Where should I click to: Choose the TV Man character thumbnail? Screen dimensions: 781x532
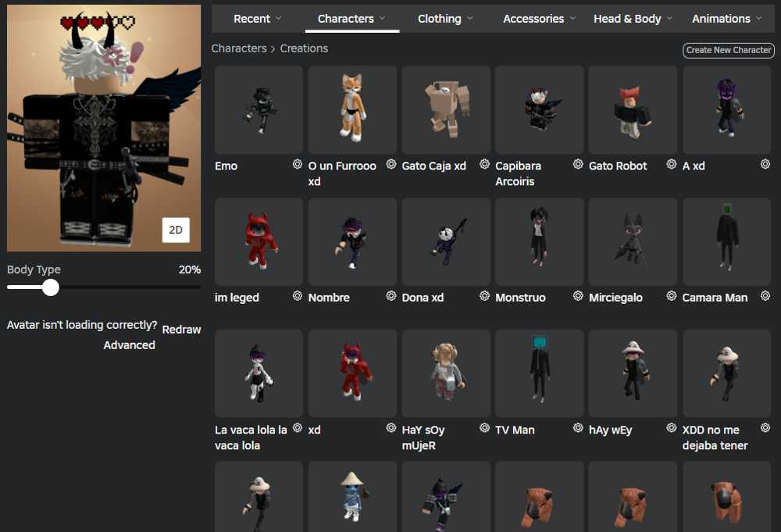pos(540,373)
